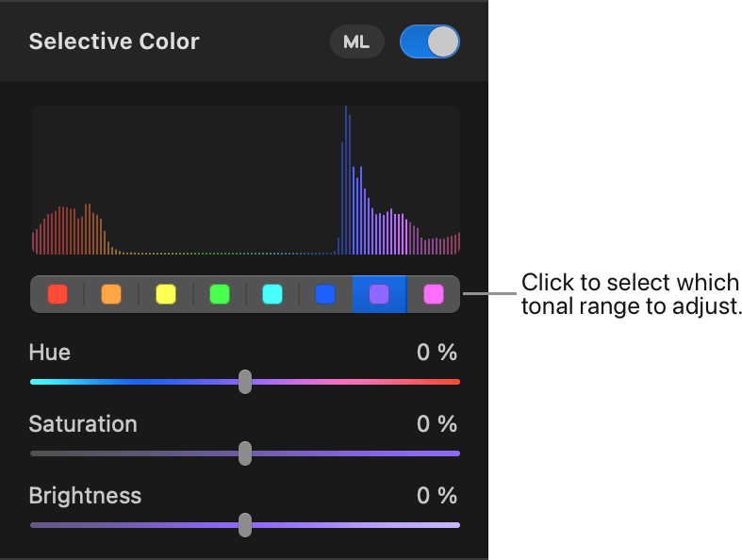
Task: Select the purple color range swatch
Action: pos(379,294)
